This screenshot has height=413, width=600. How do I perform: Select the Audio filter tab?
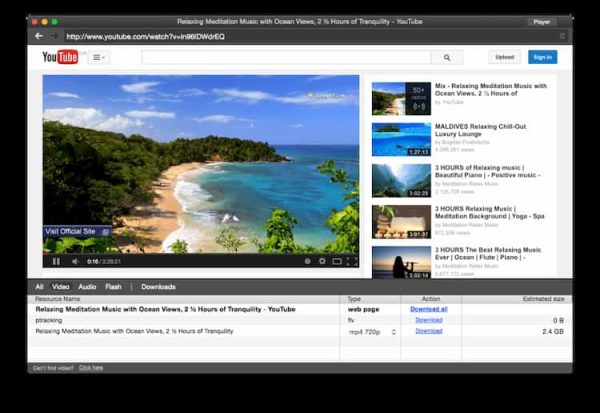87,287
